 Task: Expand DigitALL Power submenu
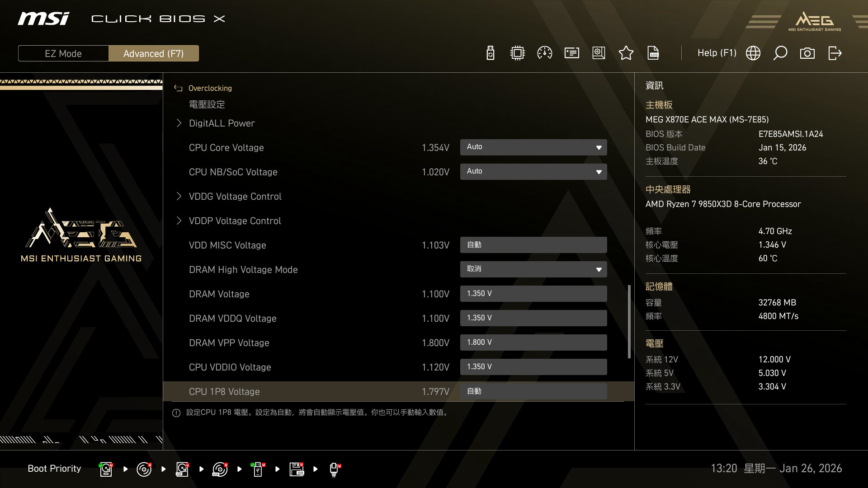[x=222, y=123]
